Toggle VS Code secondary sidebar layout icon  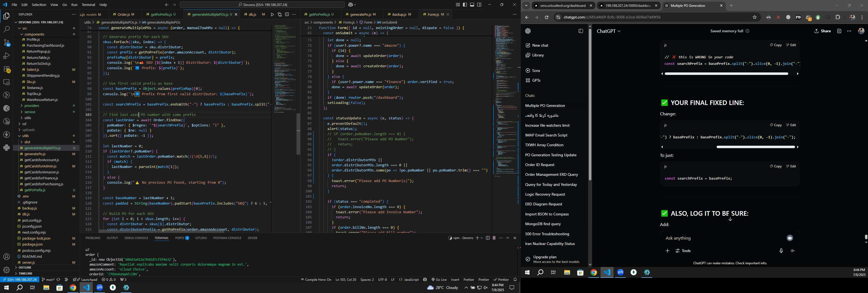click(x=479, y=5)
